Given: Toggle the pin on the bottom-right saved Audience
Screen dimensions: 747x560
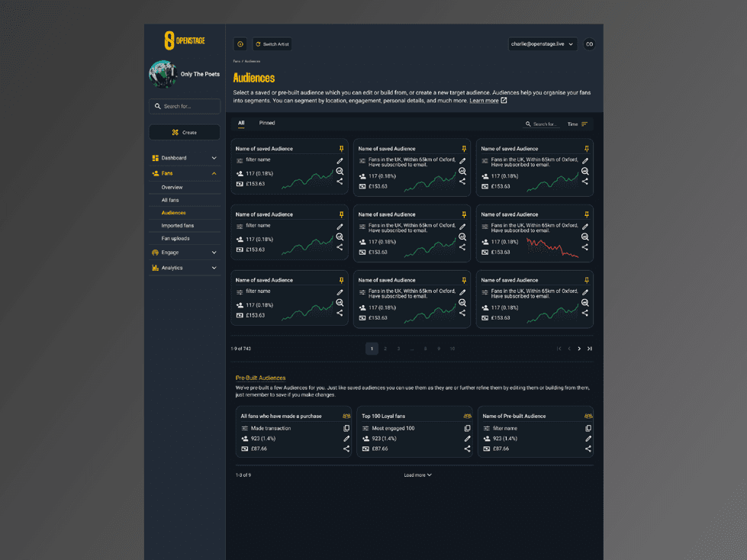Looking at the screenshot, I should tap(586, 279).
